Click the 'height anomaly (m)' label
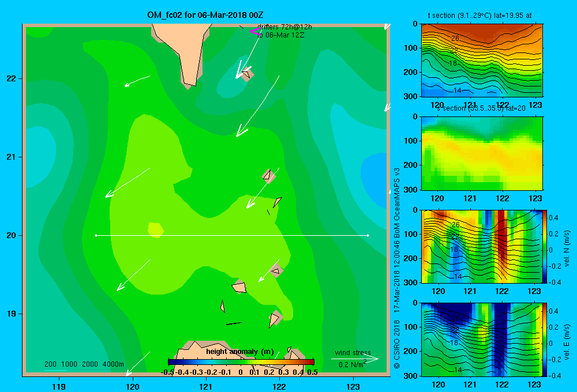The width and height of the screenshot is (577, 392). [240, 352]
